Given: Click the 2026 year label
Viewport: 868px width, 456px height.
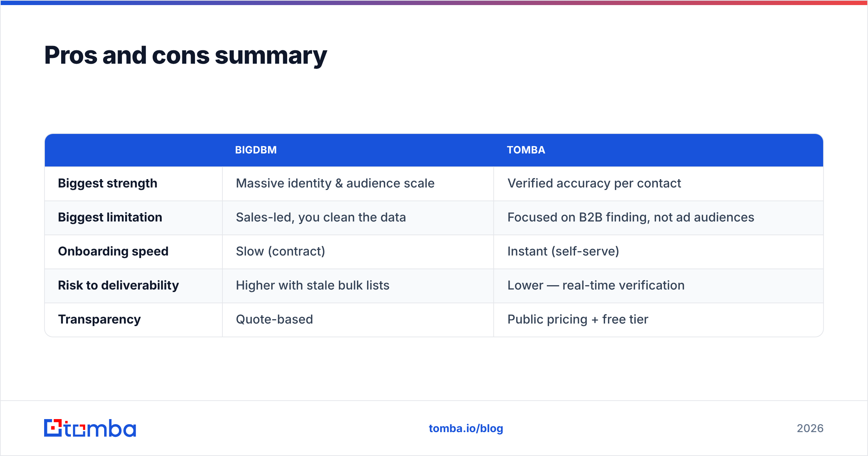Looking at the screenshot, I should [810, 428].
